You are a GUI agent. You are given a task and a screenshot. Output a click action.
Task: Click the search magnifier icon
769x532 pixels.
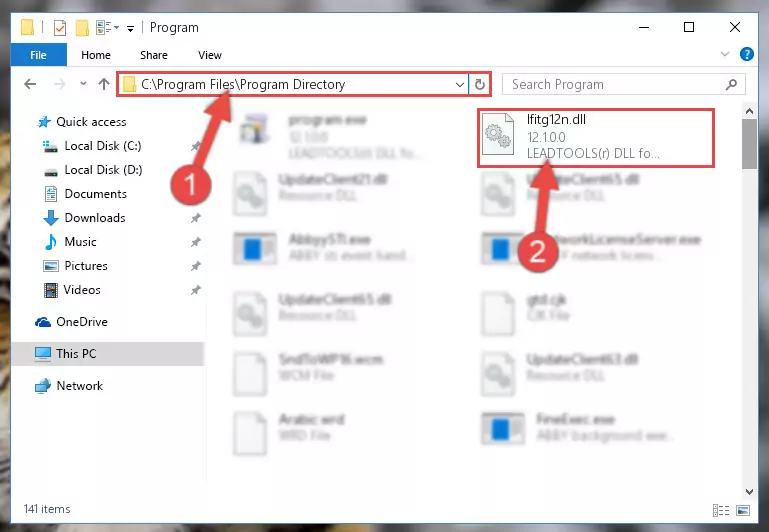(x=731, y=84)
